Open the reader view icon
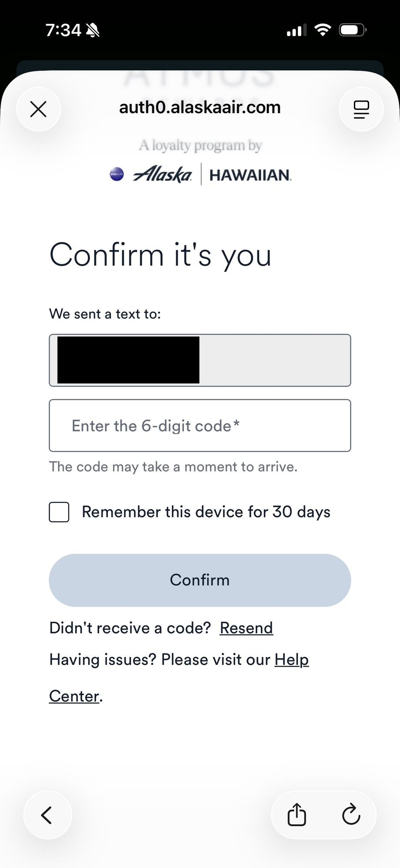The width and height of the screenshot is (400, 868). 361,109
